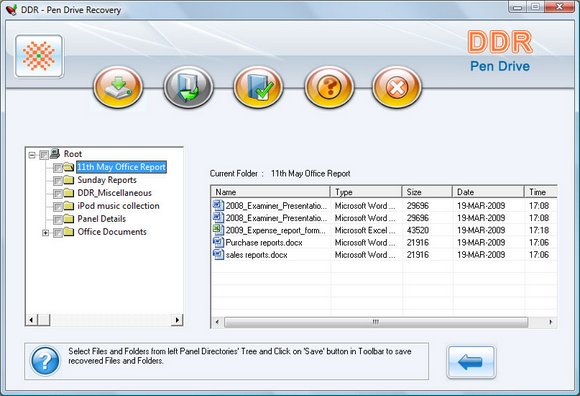Select the Purchase reports.docx file
580x396 pixels.
[x=264, y=243]
